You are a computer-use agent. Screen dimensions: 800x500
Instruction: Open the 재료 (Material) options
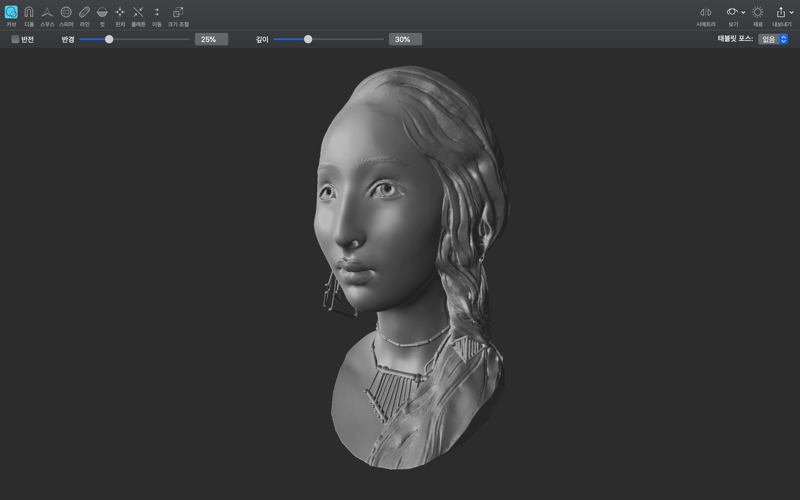[757, 13]
